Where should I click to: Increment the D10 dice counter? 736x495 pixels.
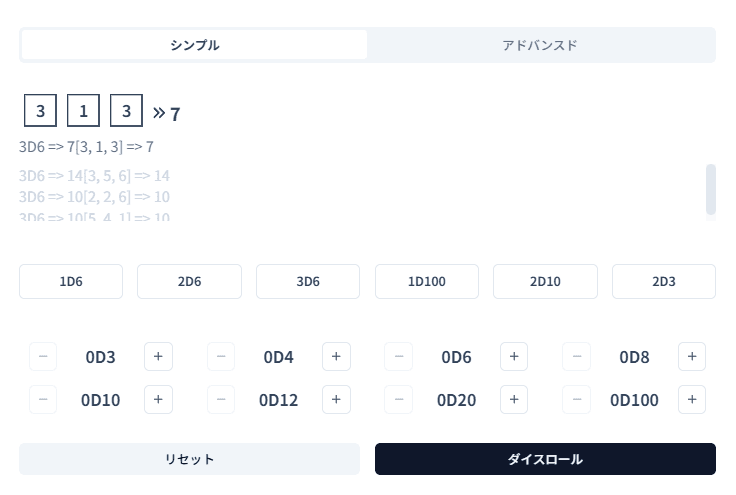coord(158,400)
